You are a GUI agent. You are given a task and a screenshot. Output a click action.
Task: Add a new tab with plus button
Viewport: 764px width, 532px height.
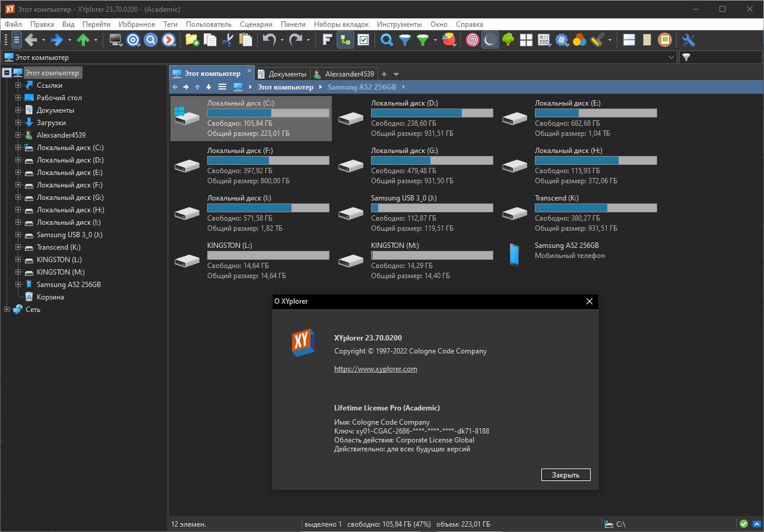[x=384, y=74]
